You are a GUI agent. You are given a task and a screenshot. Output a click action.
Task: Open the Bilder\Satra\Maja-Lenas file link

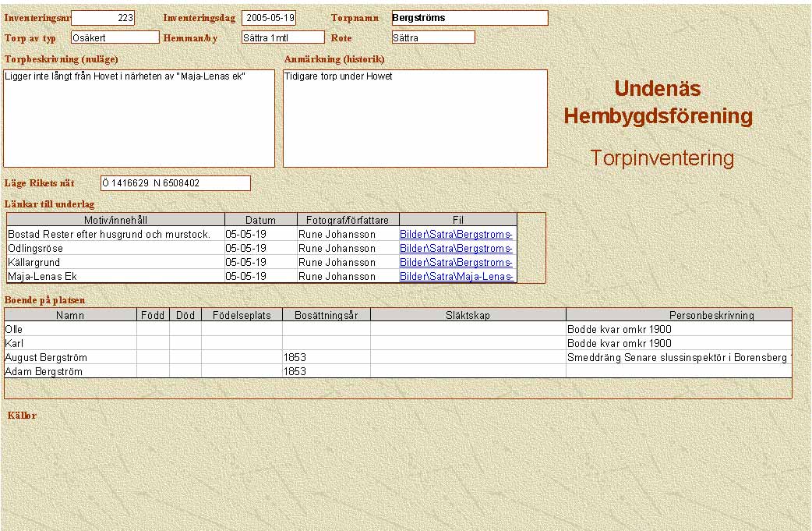tap(457, 276)
